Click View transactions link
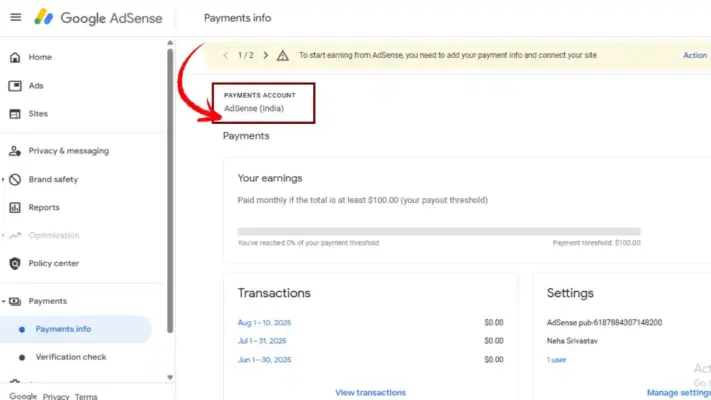711x400 pixels. pyautogui.click(x=370, y=393)
